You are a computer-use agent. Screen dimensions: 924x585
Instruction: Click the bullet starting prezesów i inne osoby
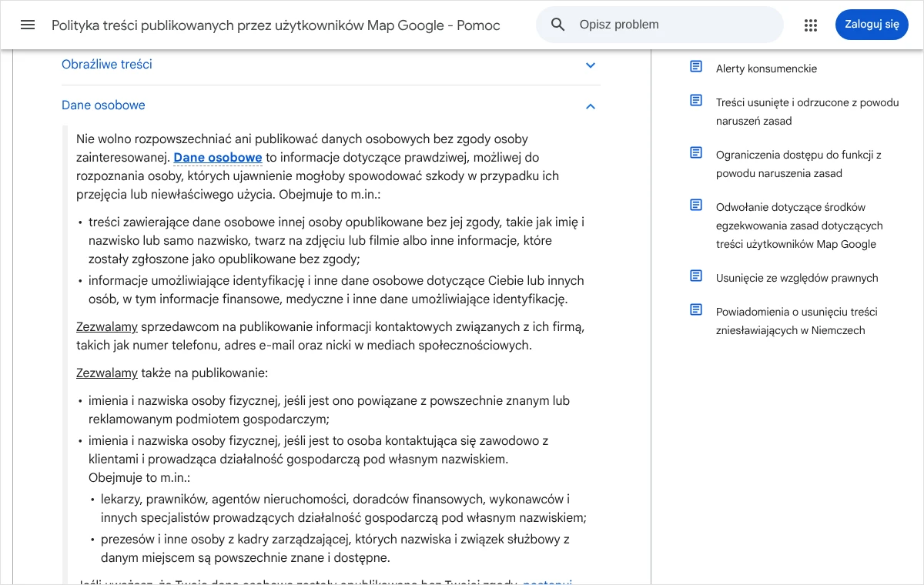point(335,549)
